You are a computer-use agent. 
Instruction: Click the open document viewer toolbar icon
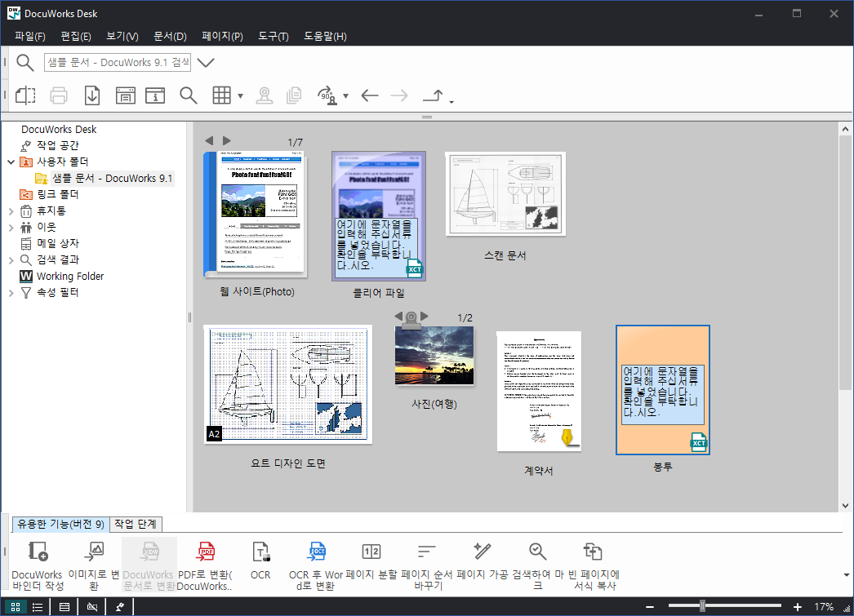[x=25, y=95]
